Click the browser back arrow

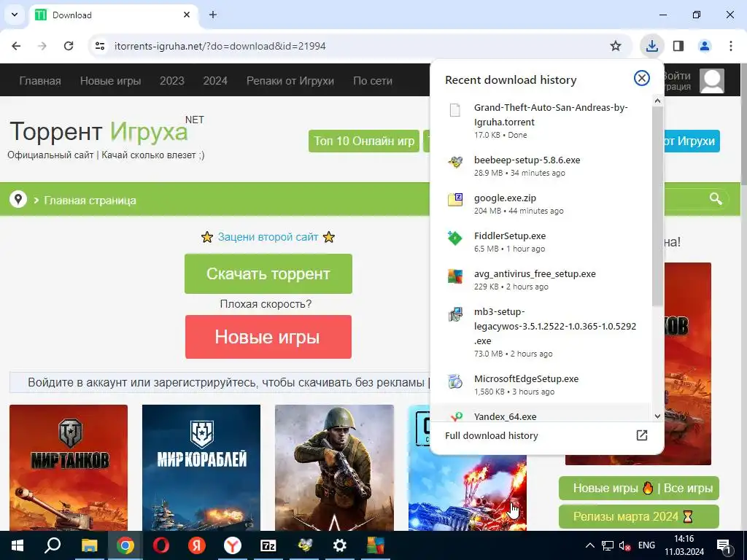16,46
